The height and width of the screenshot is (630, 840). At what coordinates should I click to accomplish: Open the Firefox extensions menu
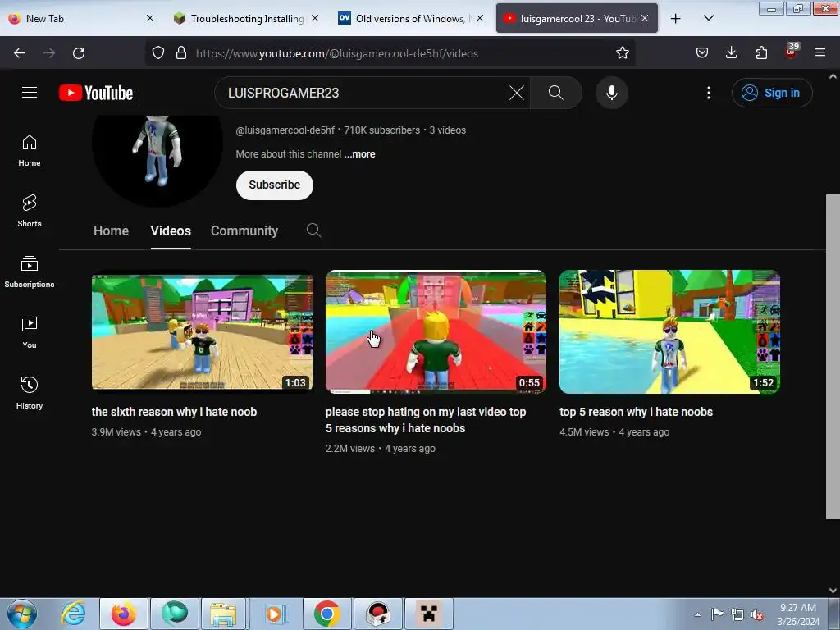point(761,53)
